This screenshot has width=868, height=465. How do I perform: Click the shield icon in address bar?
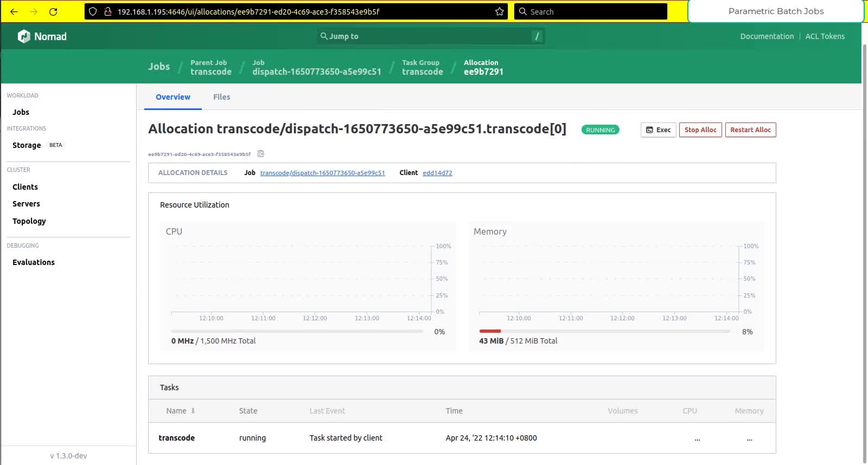point(93,11)
